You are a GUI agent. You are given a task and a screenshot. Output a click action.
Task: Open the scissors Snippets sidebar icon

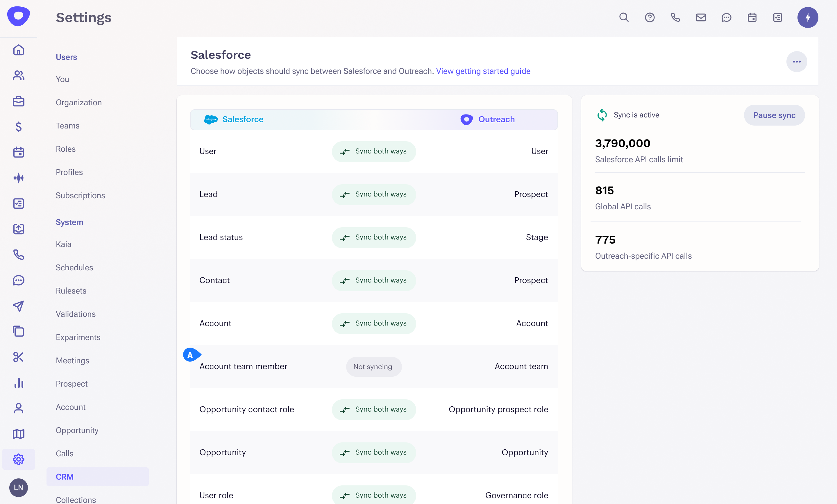[19, 357]
